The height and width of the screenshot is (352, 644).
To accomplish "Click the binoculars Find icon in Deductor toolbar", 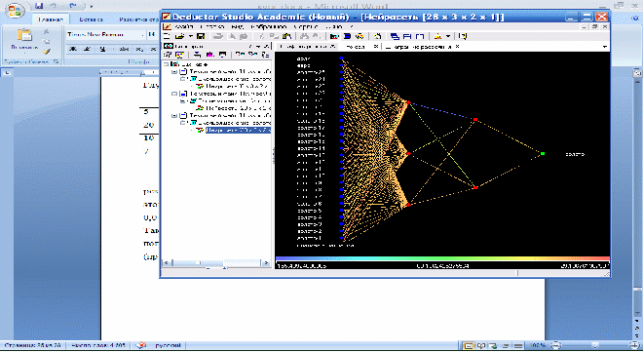I will (304, 37).
